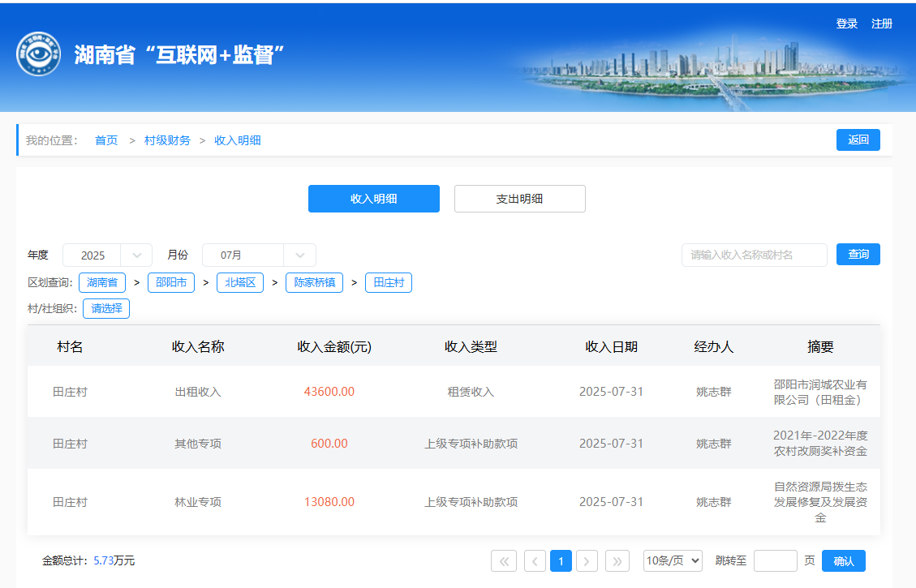Click the 登录 login link
This screenshot has height=588, width=916.
coord(846,24)
